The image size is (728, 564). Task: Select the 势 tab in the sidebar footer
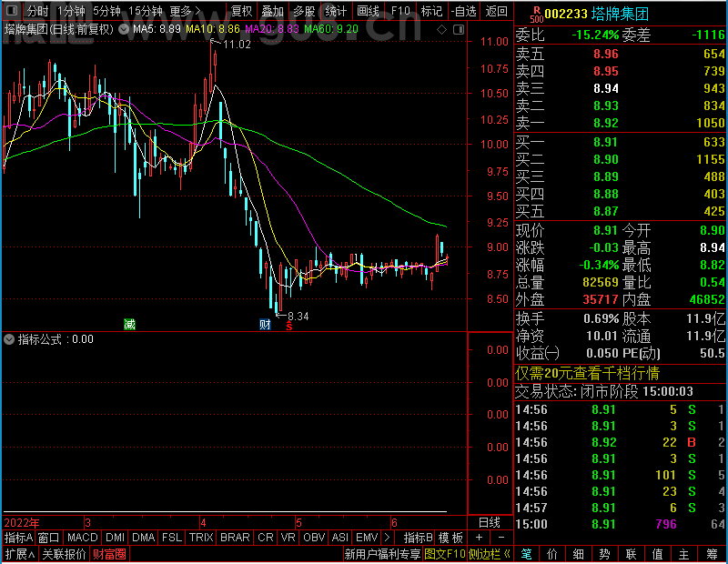click(x=604, y=554)
